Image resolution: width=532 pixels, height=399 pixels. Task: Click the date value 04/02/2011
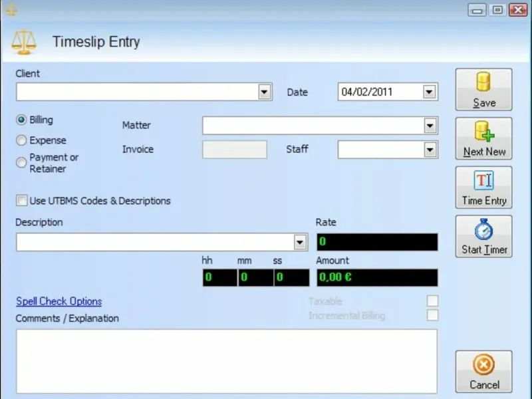click(x=367, y=92)
